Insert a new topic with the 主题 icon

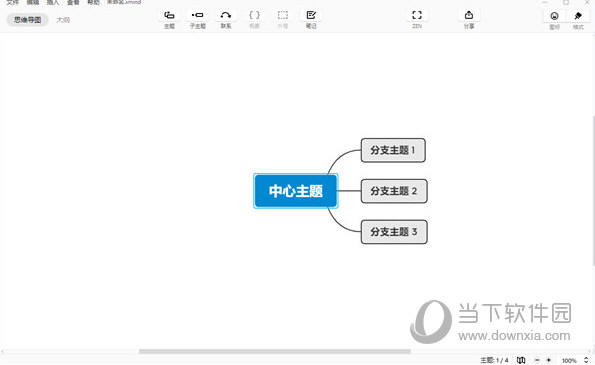pyautogui.click(x=169, y=16)
